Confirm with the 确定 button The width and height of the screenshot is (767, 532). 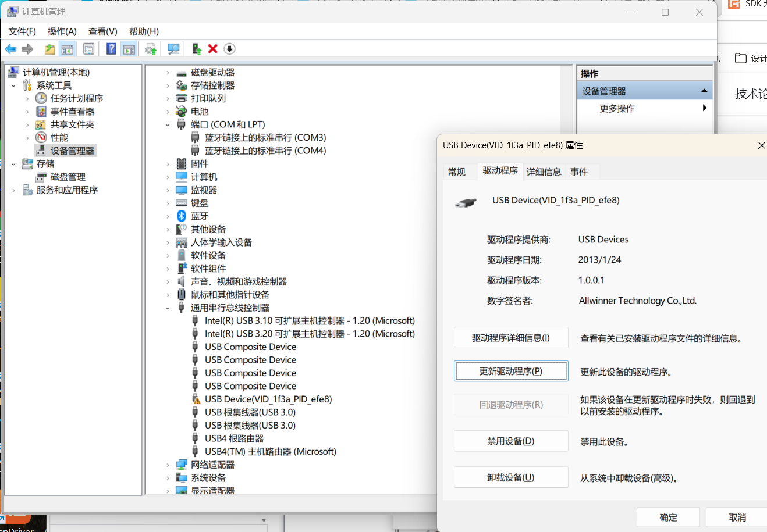click(668, 517)
